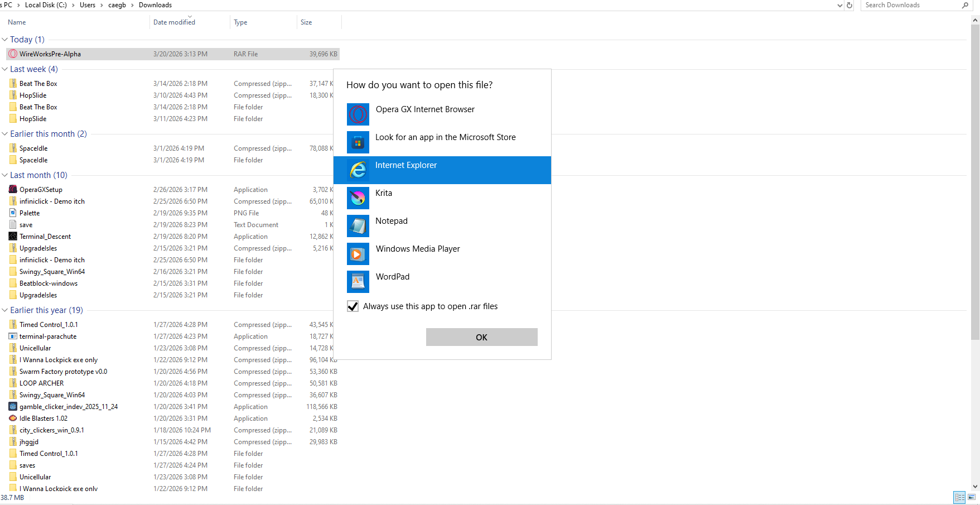980x505 pixels.
Task: Collapse the Last month group
Action: [5, 175]
